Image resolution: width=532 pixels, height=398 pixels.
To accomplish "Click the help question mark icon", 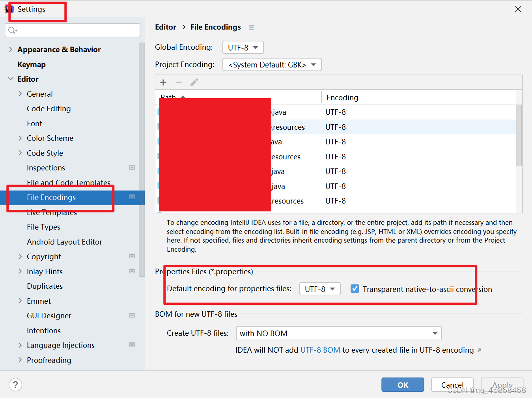I will coord(15,385).
